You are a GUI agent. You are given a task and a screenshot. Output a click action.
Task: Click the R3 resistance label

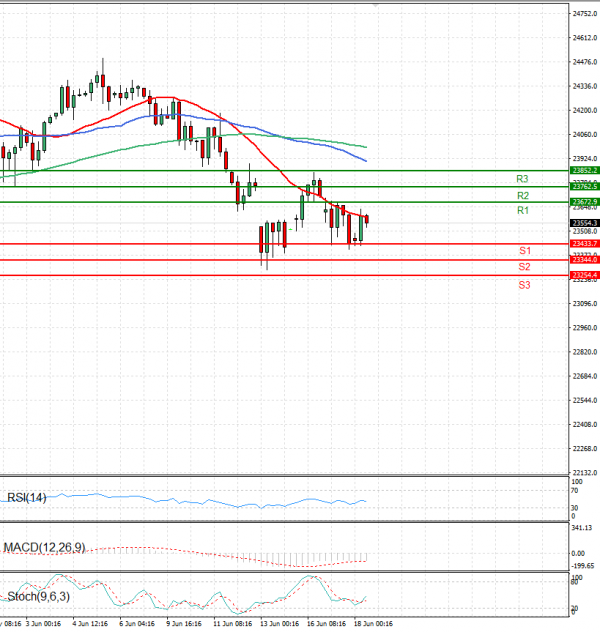coord(522,179)
